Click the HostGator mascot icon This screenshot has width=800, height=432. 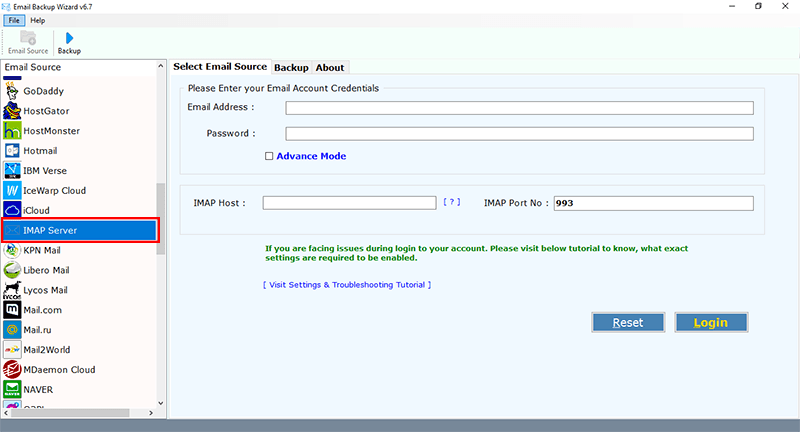(x=12, y=111)
